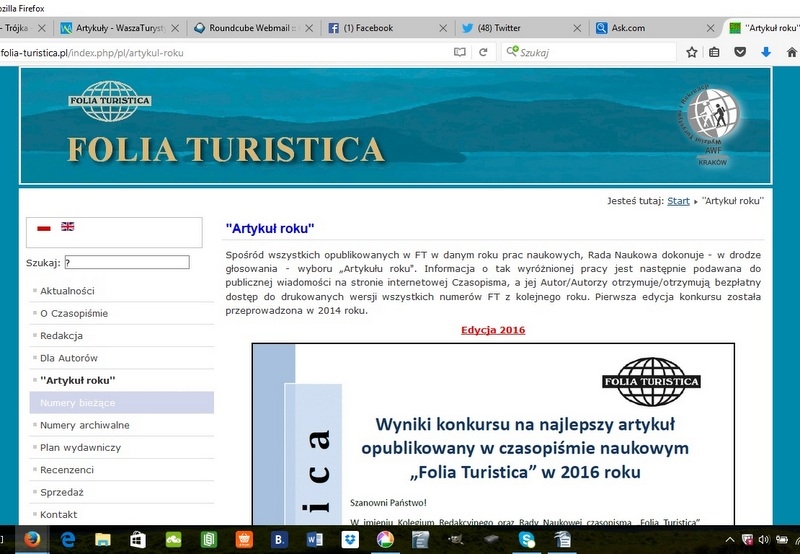Image resolution: width=800 pixels, height=554 pixels.
Task: Expand search engine dropdown in Szukaj bar
Action: pyautogui.click(x=513, y=52)
